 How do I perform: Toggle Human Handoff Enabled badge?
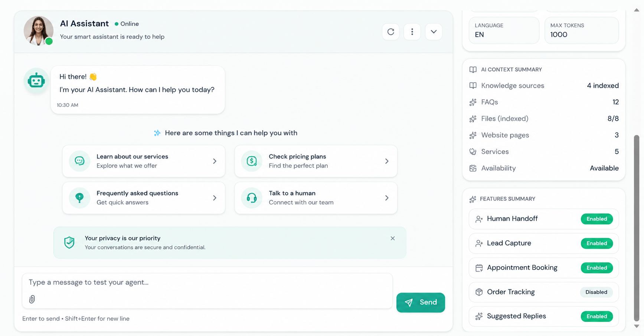pyautogui.click(x=597, y=219)
